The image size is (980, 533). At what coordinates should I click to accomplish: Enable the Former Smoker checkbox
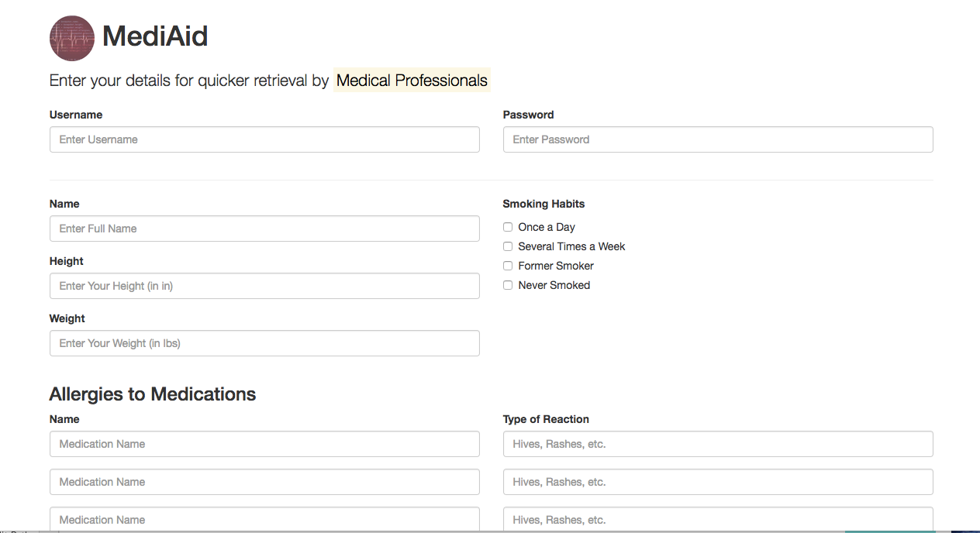coord(508,266)
